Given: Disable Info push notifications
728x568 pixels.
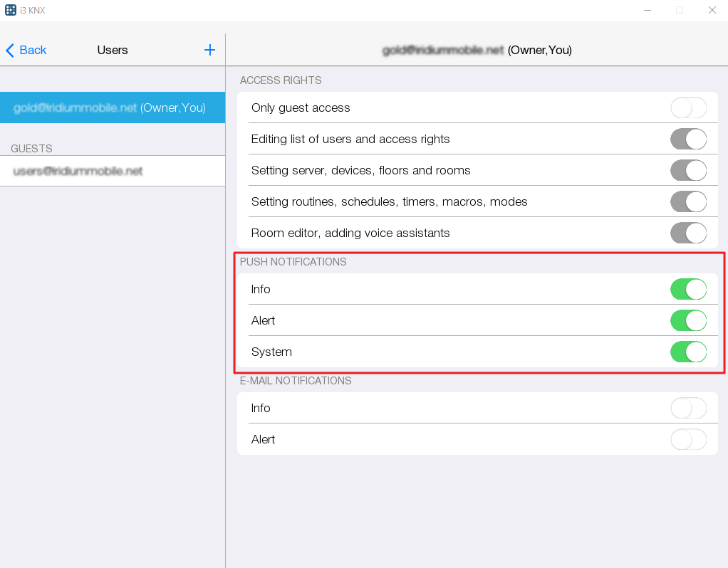Looking at the screenshot, I should [x=688, y=290].
